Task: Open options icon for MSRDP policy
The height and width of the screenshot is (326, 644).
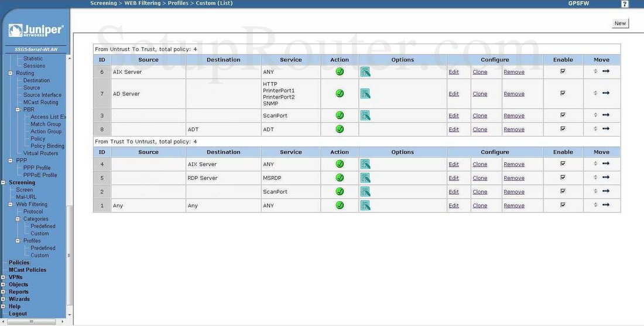Action: (x=365, y=178)
